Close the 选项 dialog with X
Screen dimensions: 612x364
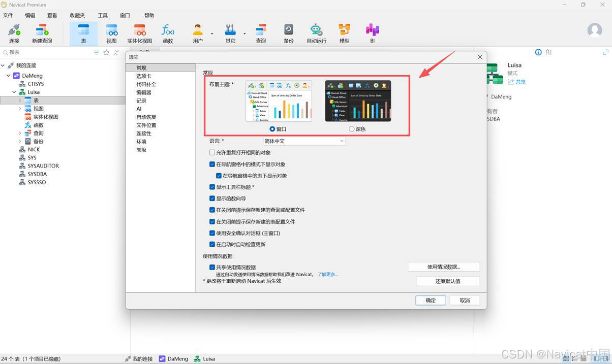point(480,57)
